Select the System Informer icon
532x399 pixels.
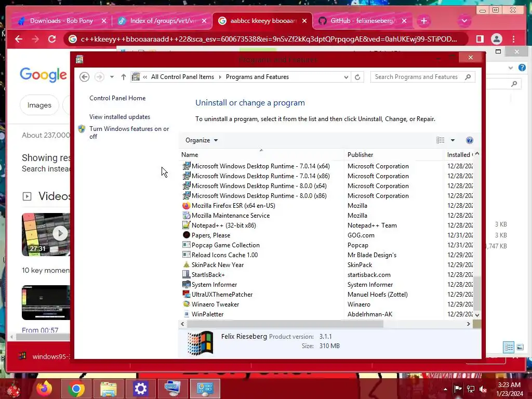(187, 284)
